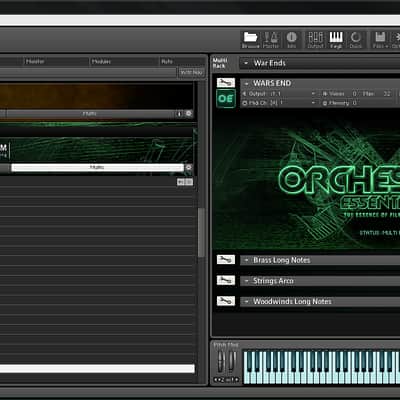The image size is (400, 400).
Task: Click the Woodwinds Long Notes instrument name
Action: 292,301
